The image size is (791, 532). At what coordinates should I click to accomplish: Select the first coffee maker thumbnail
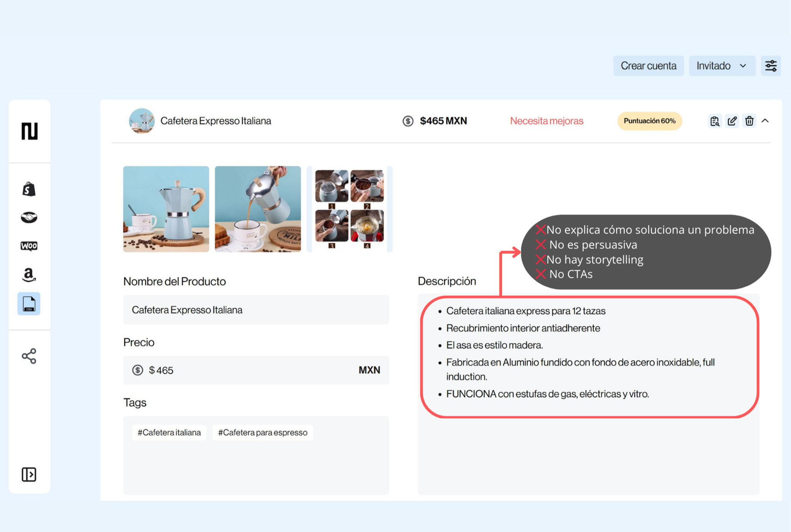(x=166, y=209)
